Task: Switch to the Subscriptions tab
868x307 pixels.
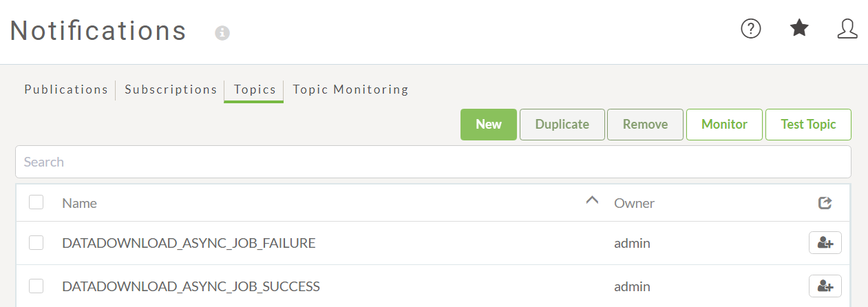Action: [x=171, y=89]
